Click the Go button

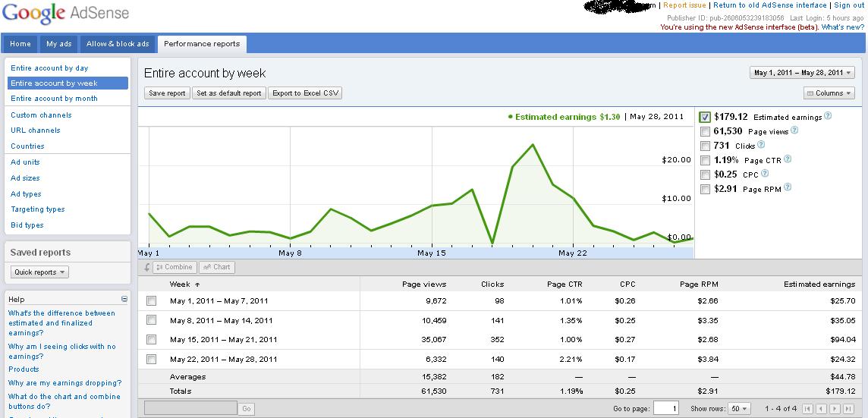247,409
